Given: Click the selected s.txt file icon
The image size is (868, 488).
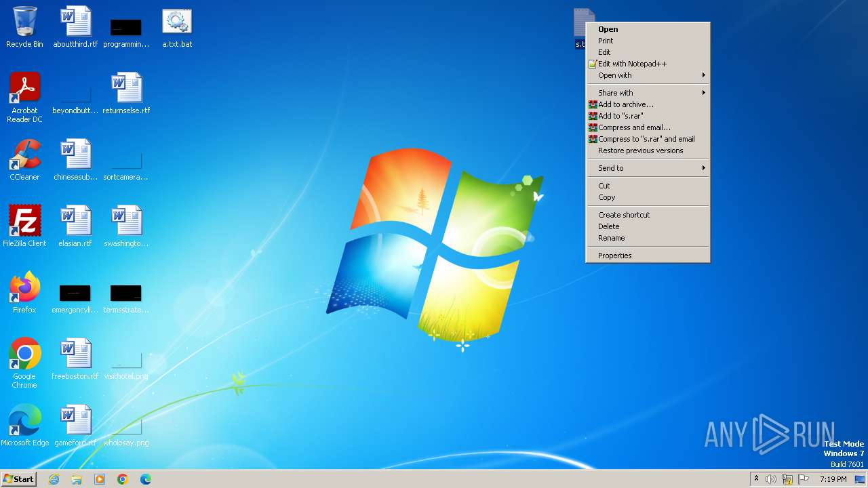Looking at the screenshot, I should 580,28.
